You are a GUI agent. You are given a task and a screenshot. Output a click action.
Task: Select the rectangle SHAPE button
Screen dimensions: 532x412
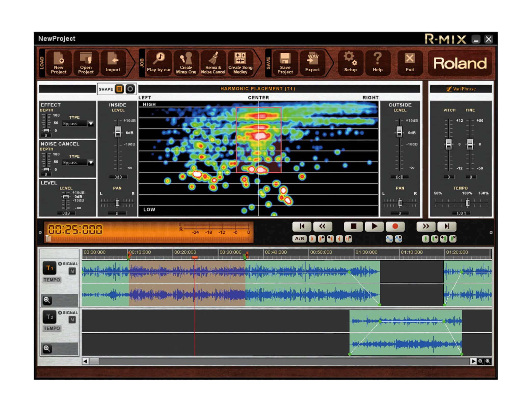pos(119,89)
